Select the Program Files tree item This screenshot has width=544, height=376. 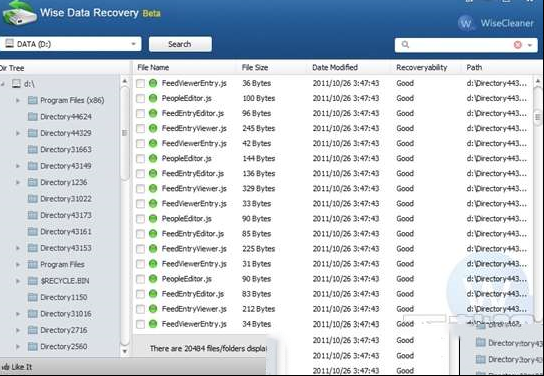pos(62,264)
